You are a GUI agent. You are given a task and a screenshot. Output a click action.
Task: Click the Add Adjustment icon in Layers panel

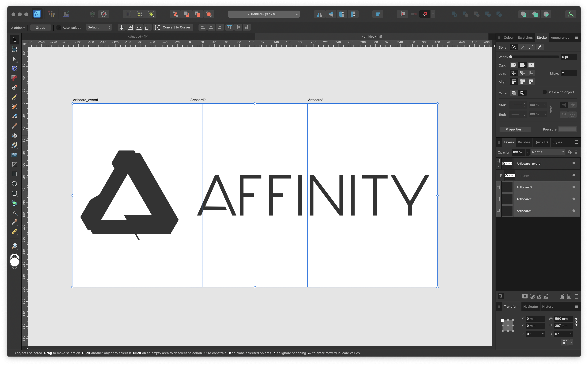(x=532, y=296)
